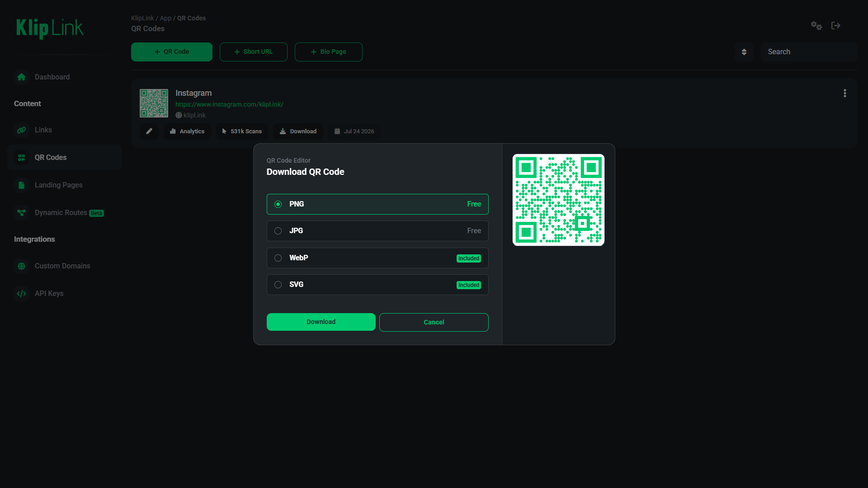The height and width of the screenshot is (488, 868).
Task: Click the pencil edit icon
Action: click(149, 131)
